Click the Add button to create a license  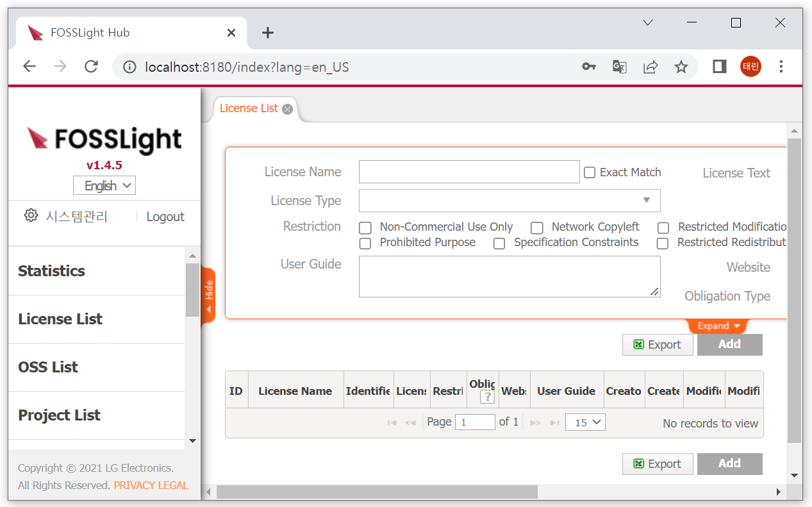point(729,344)
